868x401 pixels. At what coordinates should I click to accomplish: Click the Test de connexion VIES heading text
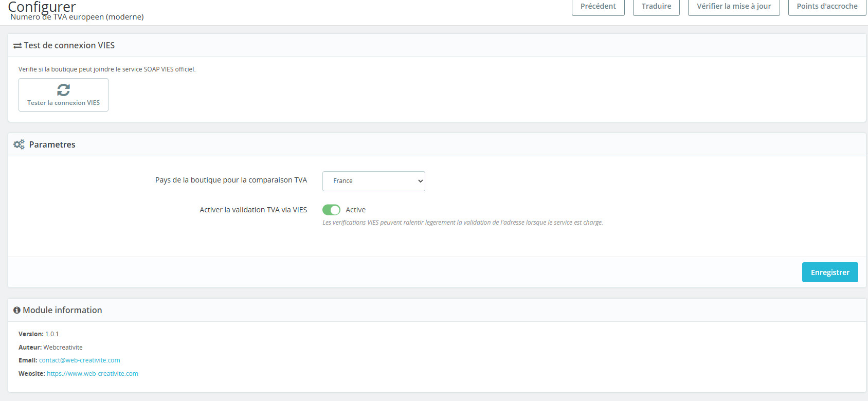pyautogui.click(x=69, y=46)
